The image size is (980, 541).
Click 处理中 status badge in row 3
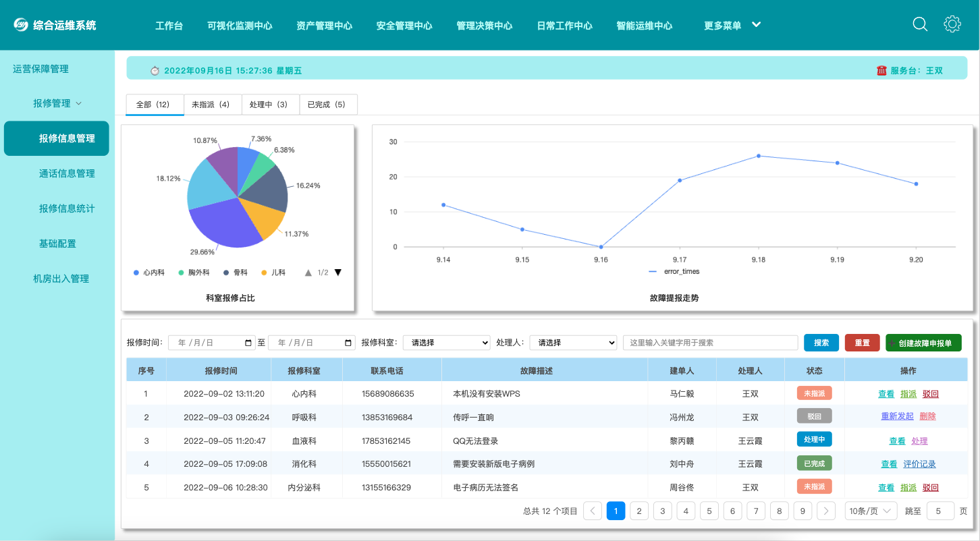point(814,439)
